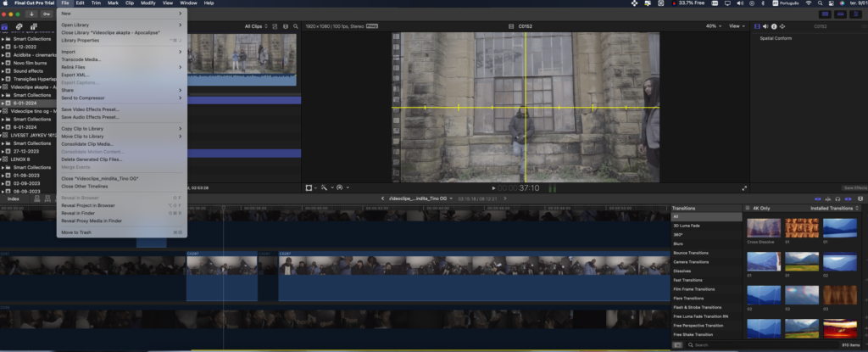Click the transitions Search field
The height and width of the screenshot is (352, 868).
(x=764, y=345)
